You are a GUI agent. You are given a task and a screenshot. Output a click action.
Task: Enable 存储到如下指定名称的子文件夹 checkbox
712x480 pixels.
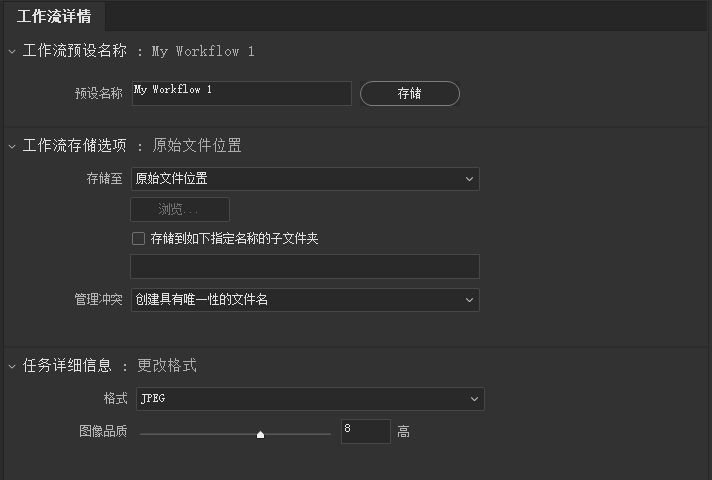click(138, 238)
